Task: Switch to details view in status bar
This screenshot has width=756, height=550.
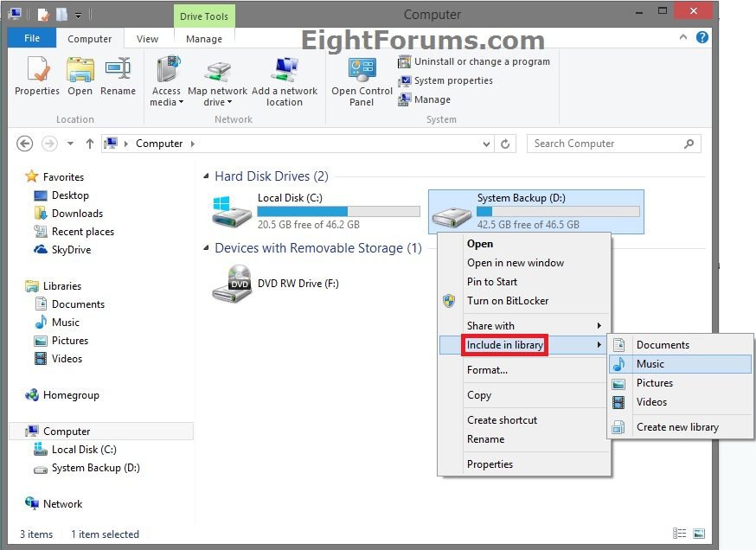Action: (679, 533)
